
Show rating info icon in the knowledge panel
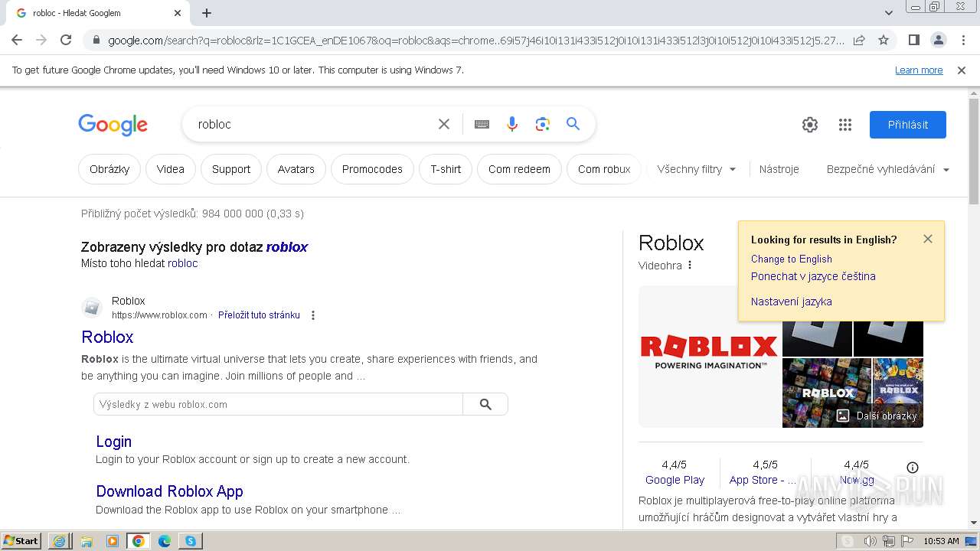(x=912, y=468)
